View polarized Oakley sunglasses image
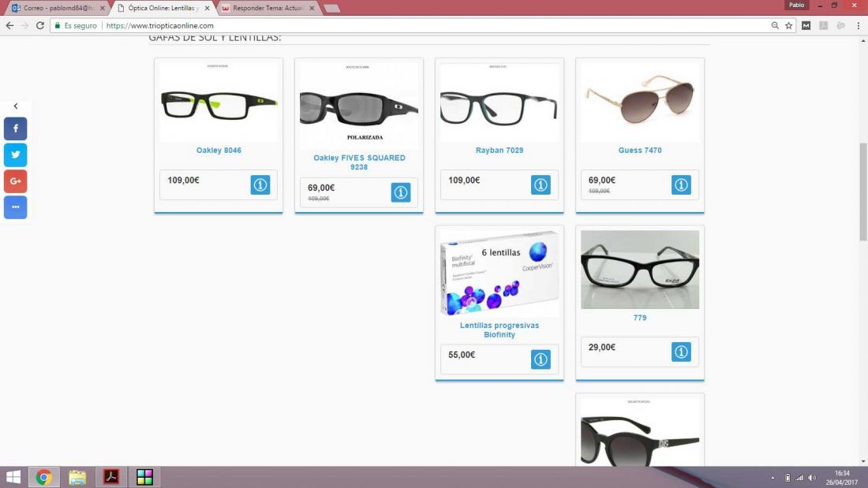This screenshot has height=488, width=868. click(x=359, y=105)
